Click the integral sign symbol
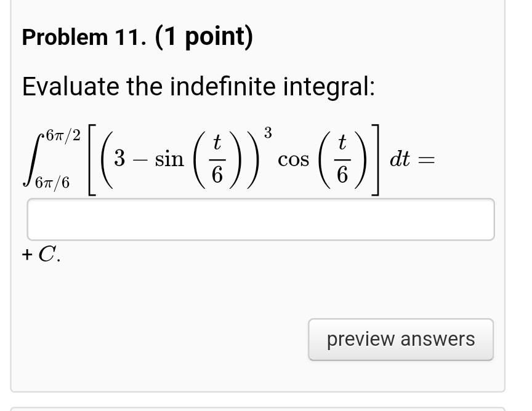 (34, 157)
